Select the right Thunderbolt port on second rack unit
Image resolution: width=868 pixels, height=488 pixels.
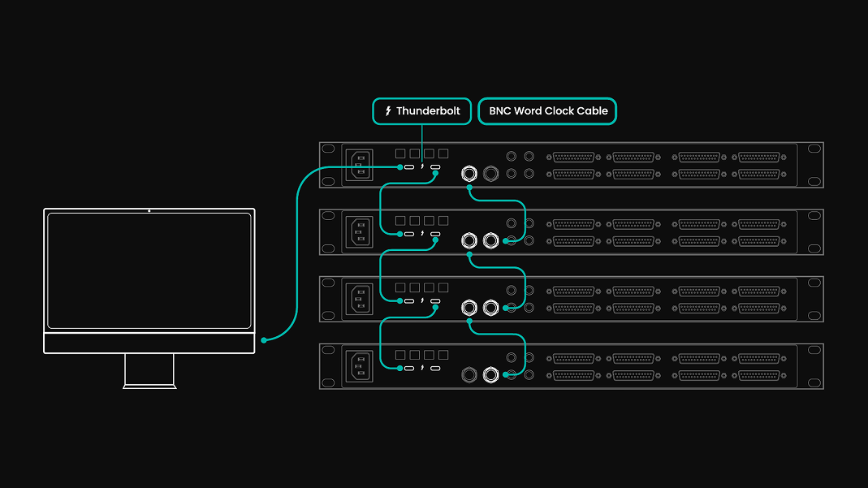[x=436, y=234]
